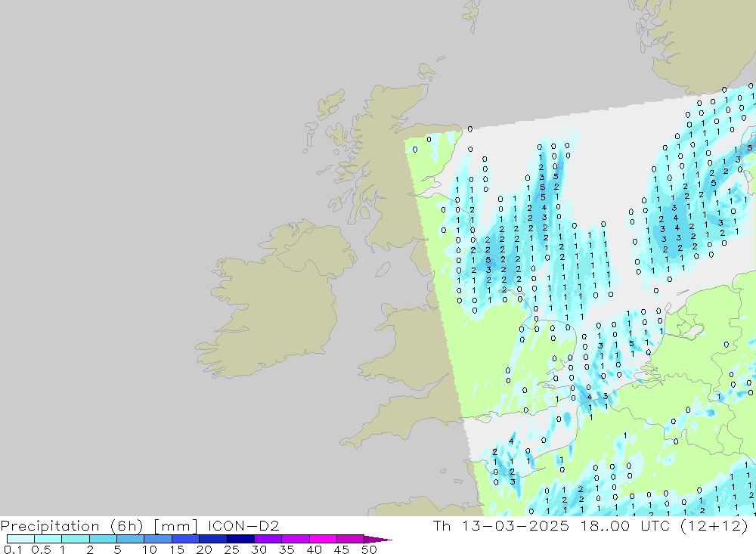Viewport: 756px width, 554px height.
Task: Click the dark navy swatch between 25 and 30
Action: pyautogui.click(x=240, y=539)
